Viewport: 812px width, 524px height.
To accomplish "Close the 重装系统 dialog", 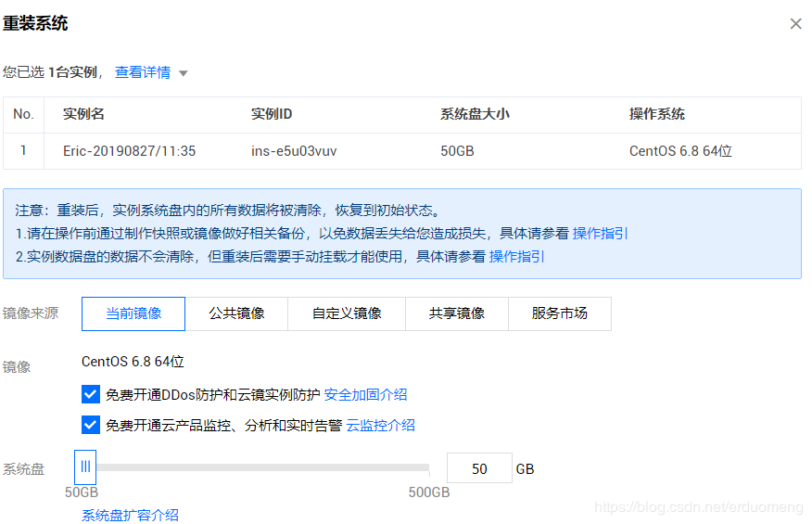I will 795,23.
